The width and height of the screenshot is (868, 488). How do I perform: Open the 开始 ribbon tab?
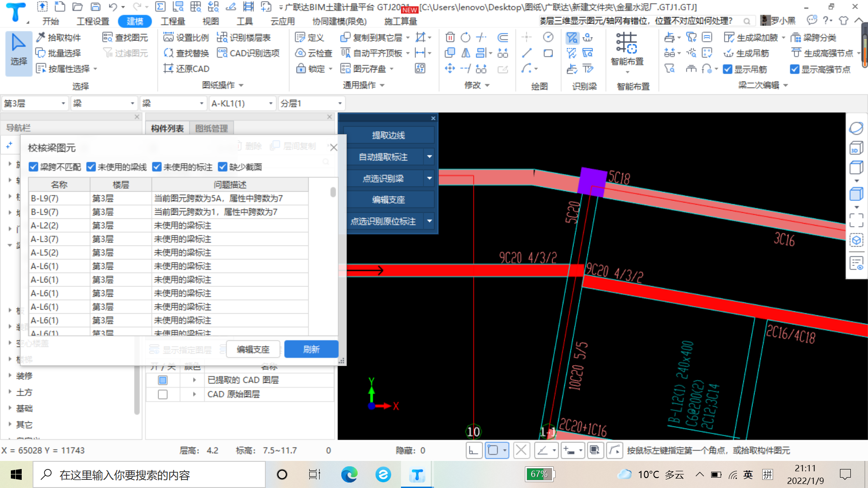(x=50, y=21)
